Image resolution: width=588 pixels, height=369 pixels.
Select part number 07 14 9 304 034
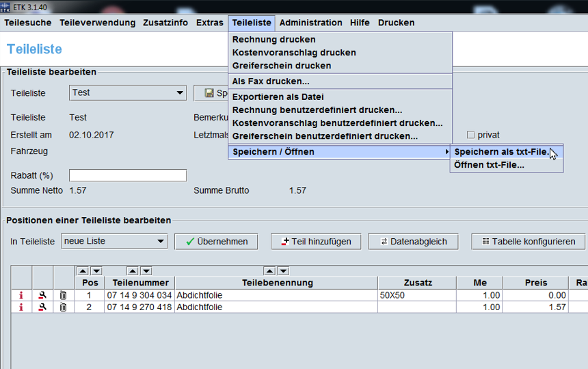(139, 296)
